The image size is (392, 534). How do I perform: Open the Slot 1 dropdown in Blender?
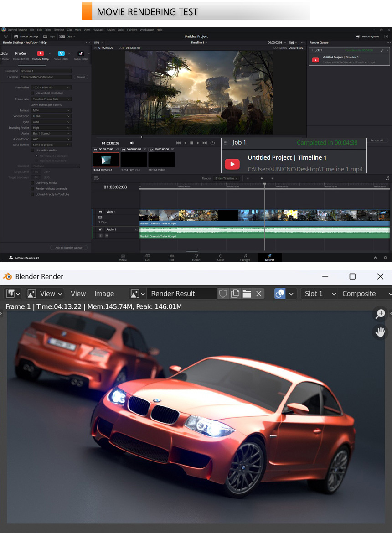coord(319,294)
